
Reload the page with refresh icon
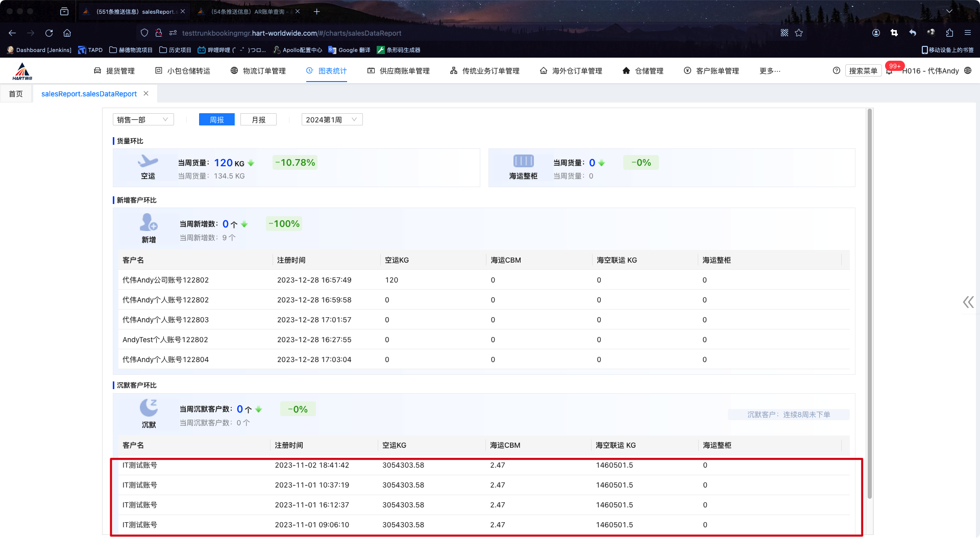(x=49, y=33)
